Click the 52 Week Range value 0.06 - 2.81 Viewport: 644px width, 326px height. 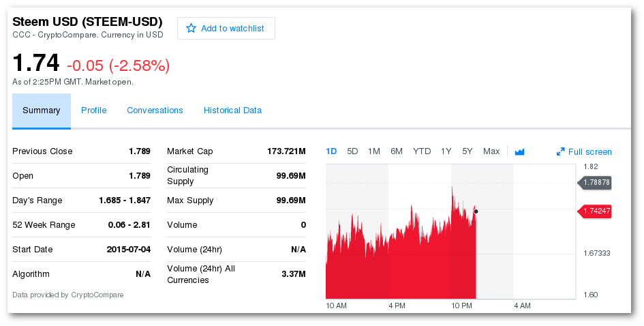pos(129,225)
